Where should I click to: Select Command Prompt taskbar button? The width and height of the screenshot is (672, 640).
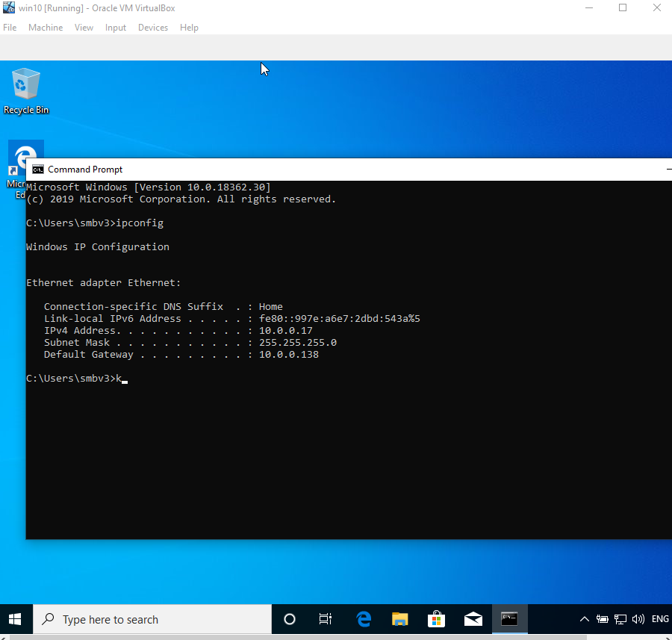509,619
